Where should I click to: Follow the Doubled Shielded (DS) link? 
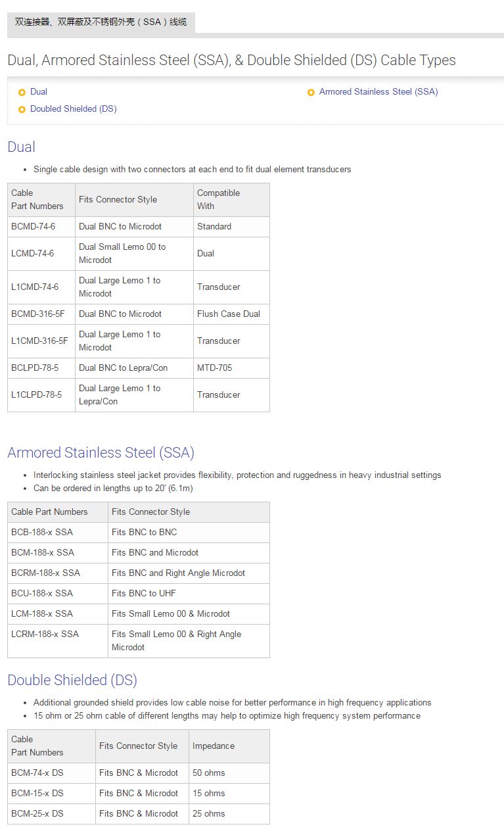tap(73, 109)
